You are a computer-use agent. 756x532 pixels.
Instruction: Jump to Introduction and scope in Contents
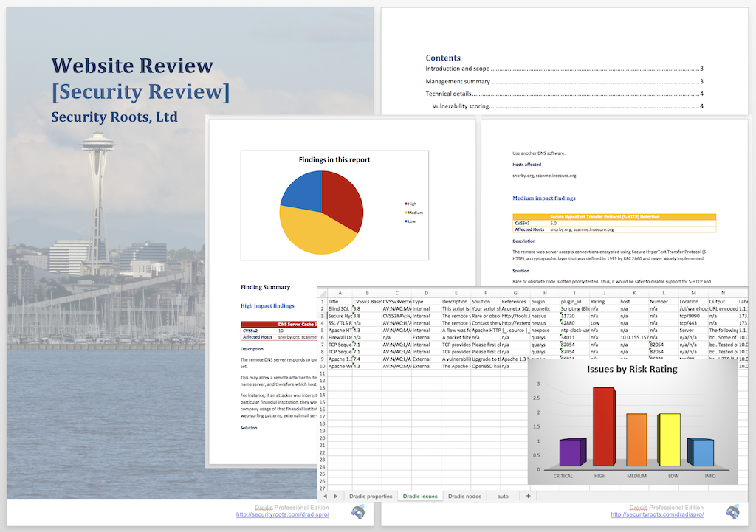[564, 69]
